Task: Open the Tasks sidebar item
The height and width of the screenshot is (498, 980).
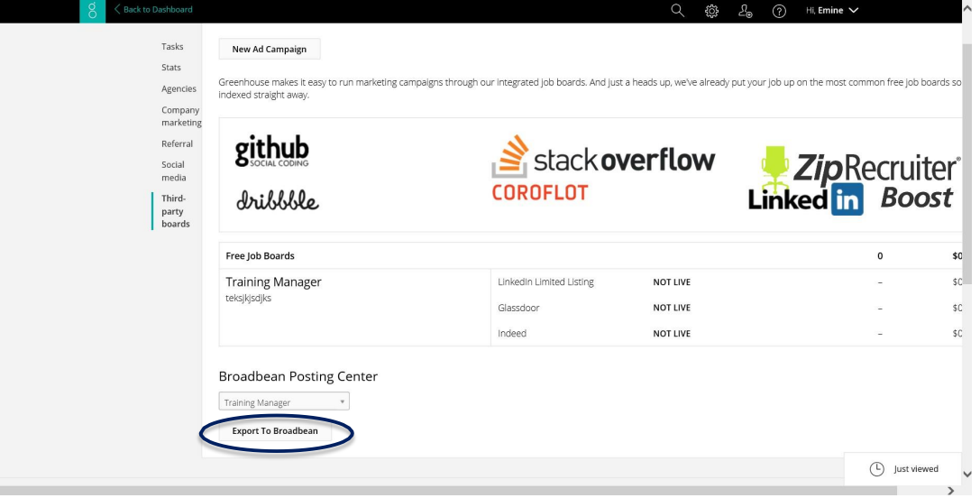Action: click(172, 46)
